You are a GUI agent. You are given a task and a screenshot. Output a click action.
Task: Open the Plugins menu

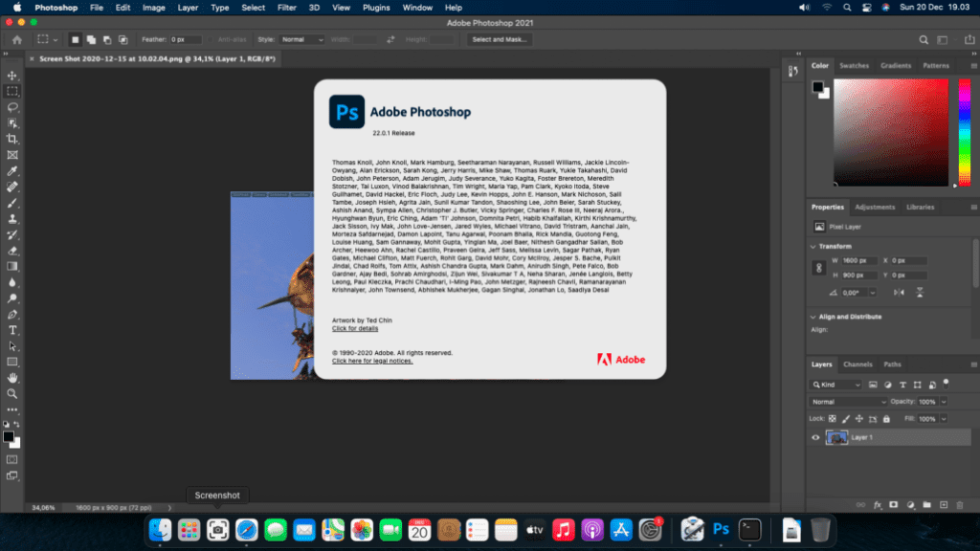tap(376, 8)
